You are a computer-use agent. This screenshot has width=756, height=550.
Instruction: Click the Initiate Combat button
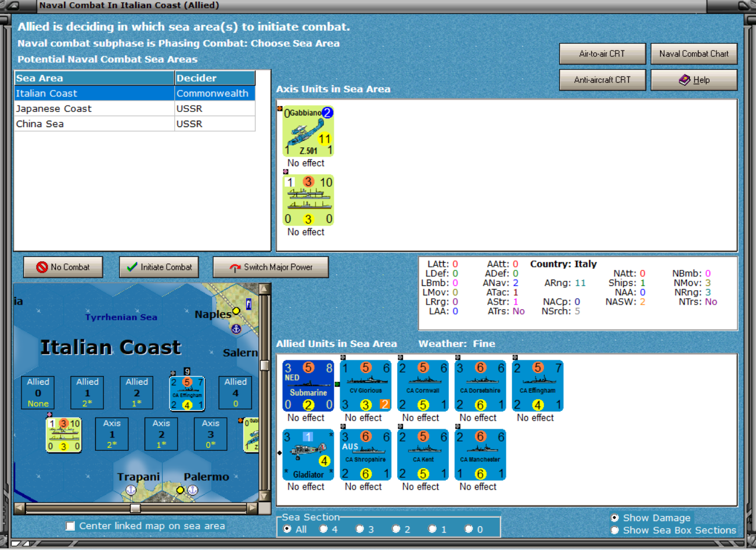pyautogui.click(x=159, y=267)
